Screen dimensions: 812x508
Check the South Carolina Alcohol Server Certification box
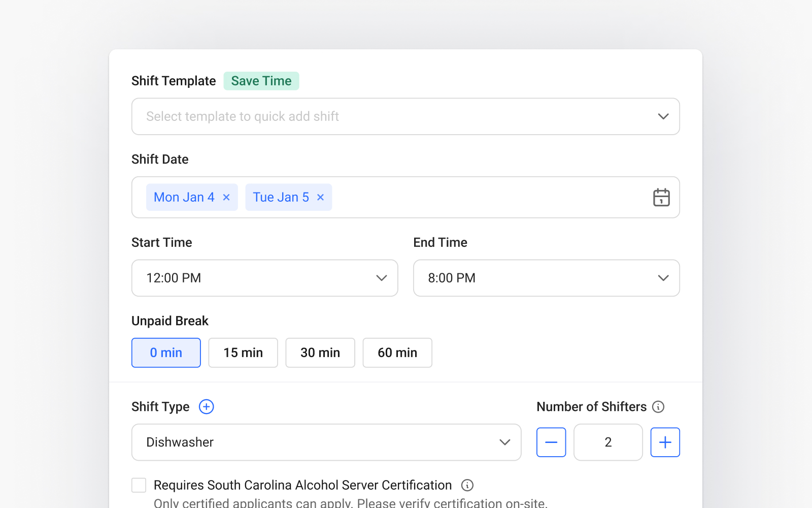tap(139, 485)
